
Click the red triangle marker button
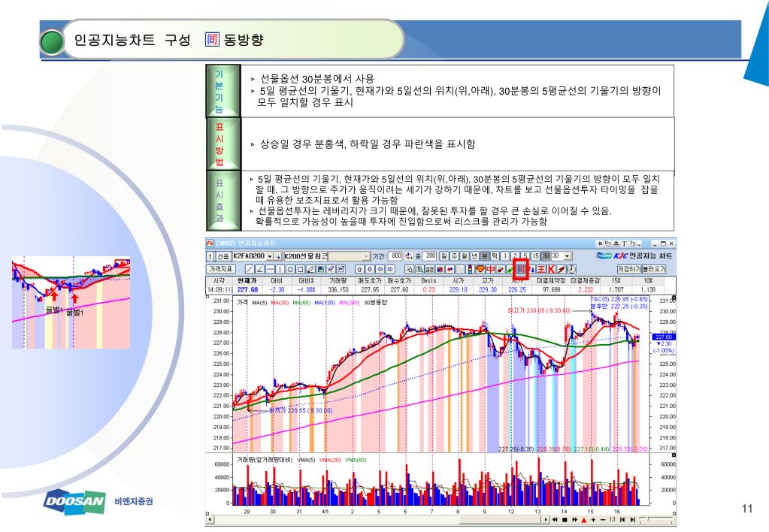pyautogui.click(x=584, y=520)
